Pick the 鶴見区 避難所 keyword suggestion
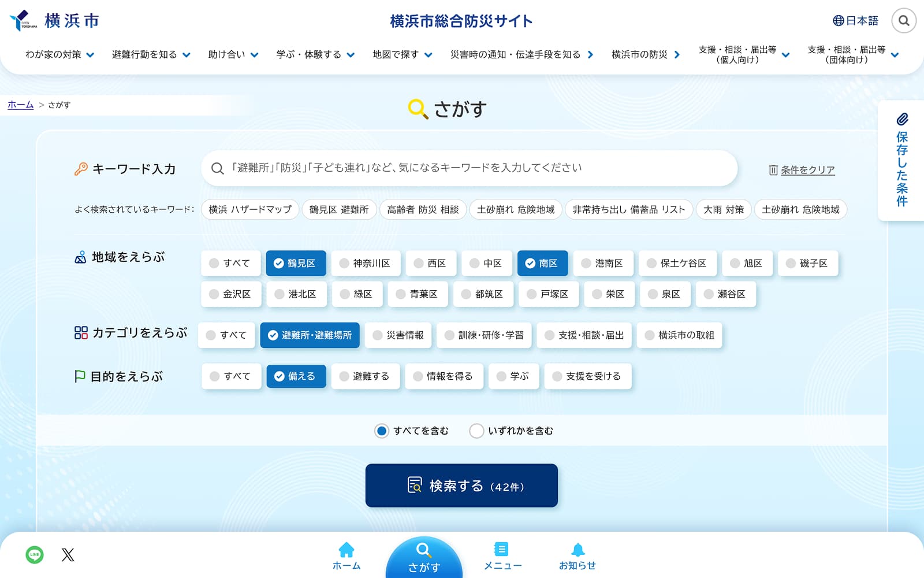Viewport: 924px width, 578px height. point(339,209)
